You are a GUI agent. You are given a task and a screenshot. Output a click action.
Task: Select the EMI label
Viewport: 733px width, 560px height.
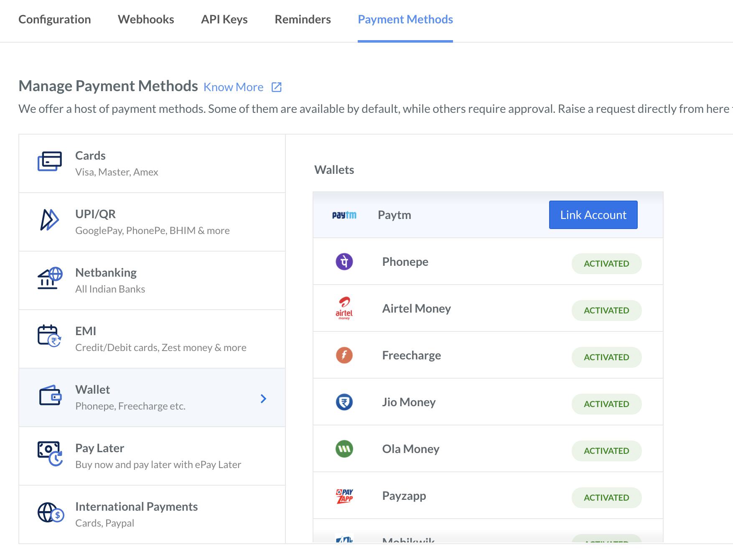[86, 331]
